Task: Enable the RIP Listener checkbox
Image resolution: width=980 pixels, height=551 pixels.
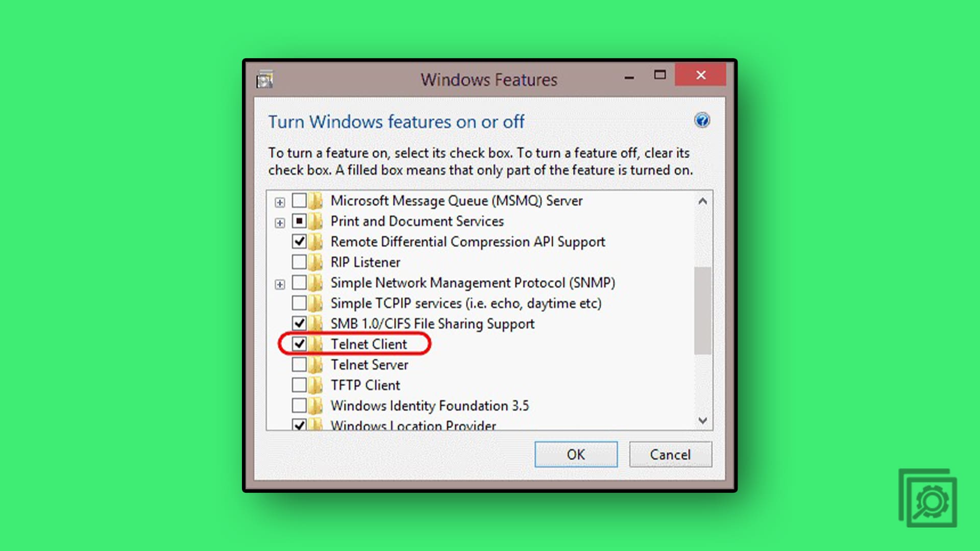Action: (299, 262)
